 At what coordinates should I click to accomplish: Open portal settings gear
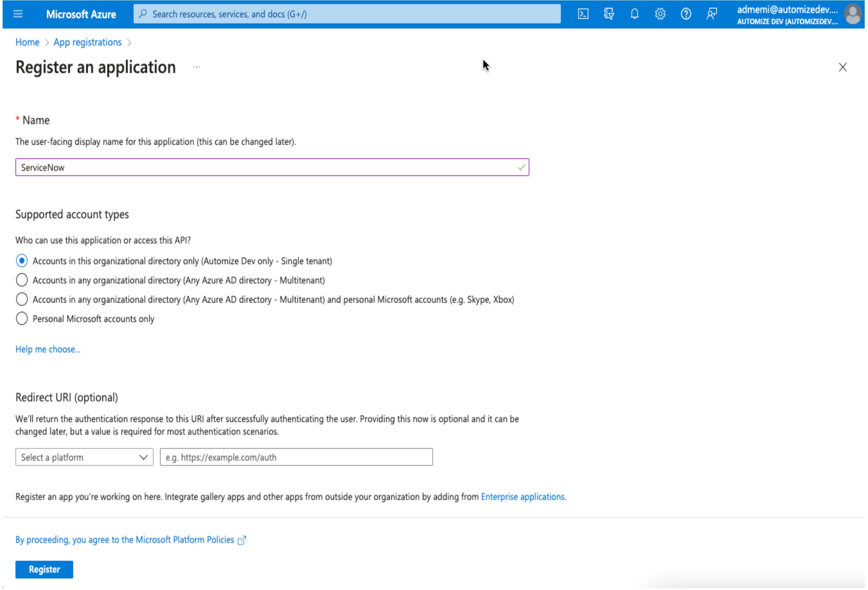pyautogui.click(x=660, y=14)
